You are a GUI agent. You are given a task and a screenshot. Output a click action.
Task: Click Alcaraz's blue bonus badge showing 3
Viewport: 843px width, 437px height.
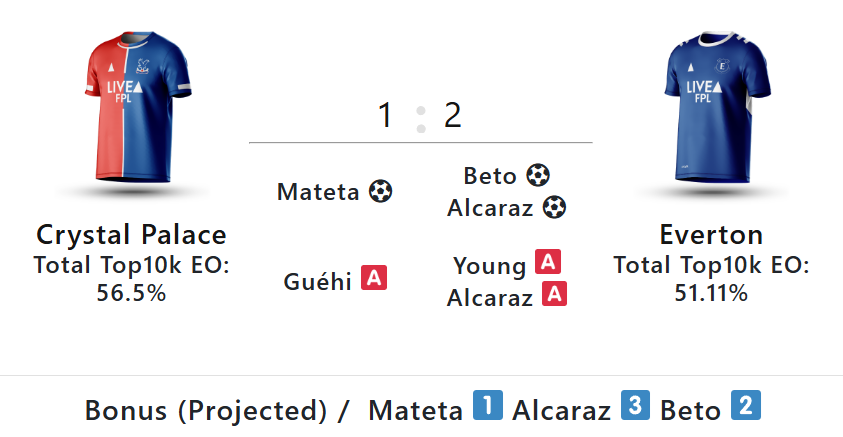(x=635, y=405)
